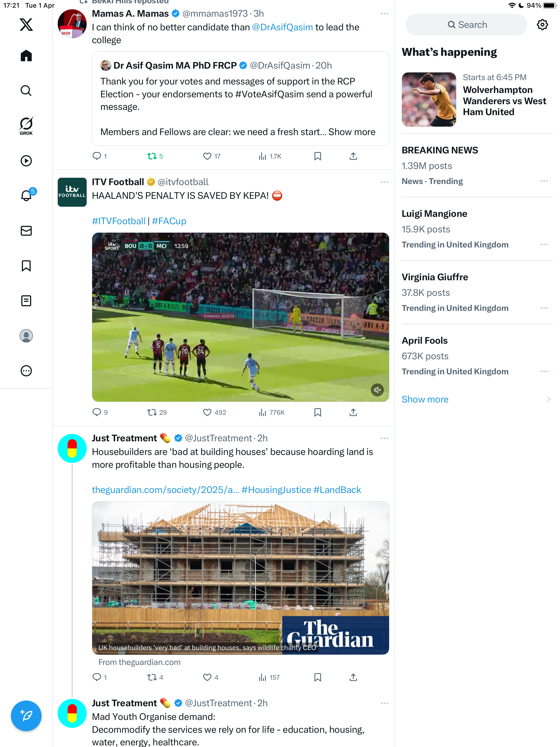
Task: Open more options for Luigi Mangione trend
Action: pos(544,244)
